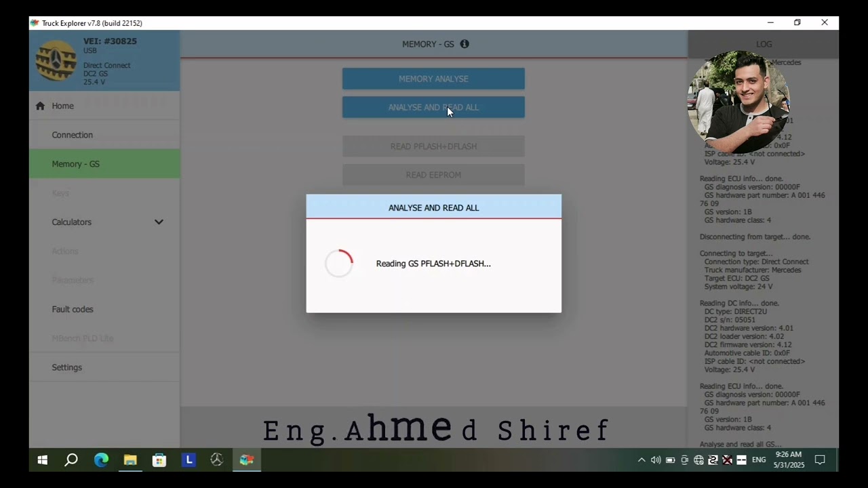Click the battery tray icon
Viewport: 868px width, 488px height.
670,460
